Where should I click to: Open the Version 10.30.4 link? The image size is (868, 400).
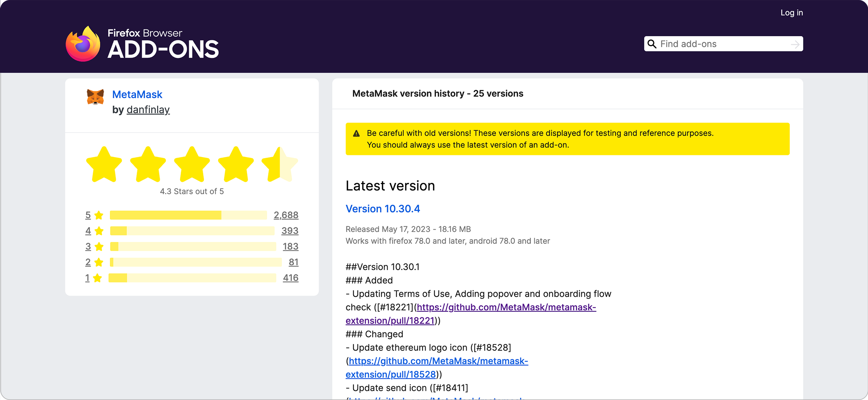pos(383,209)
